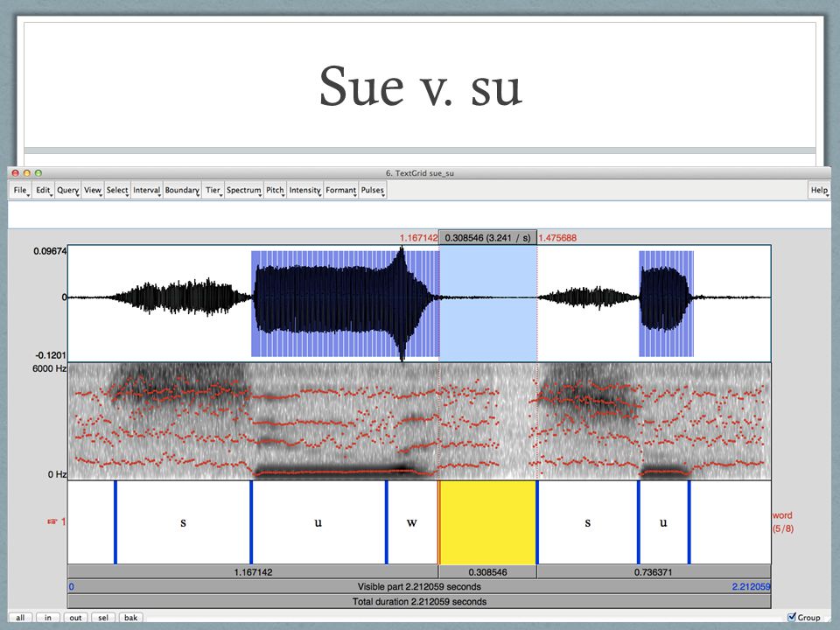
Task: Open the Tier dropdown menu
Action: click(213, 190)
